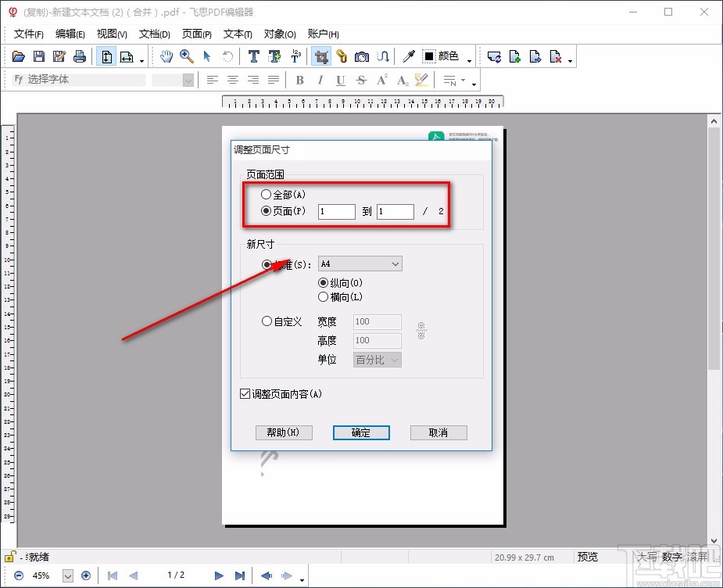This screenshot has height=588, width=723.
Task: Expand the zoom percentage dropdown at bottom left
Action: 68,575
